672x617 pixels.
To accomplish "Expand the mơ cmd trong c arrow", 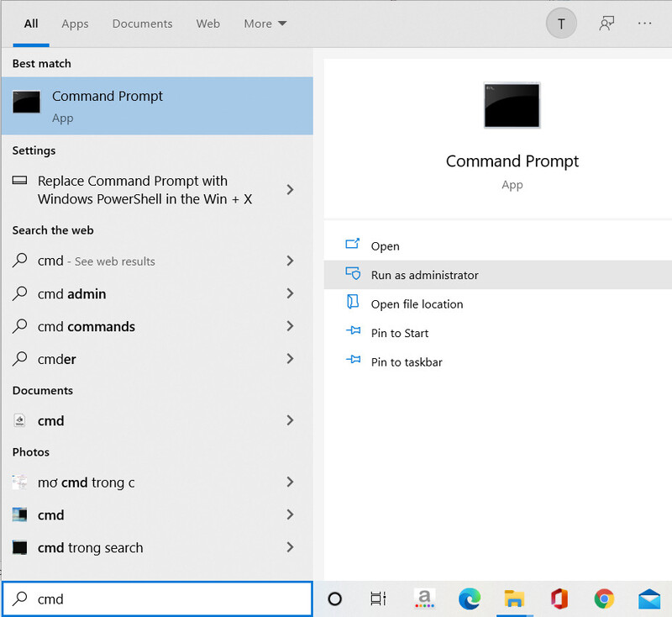I will [x=290, y=483].
